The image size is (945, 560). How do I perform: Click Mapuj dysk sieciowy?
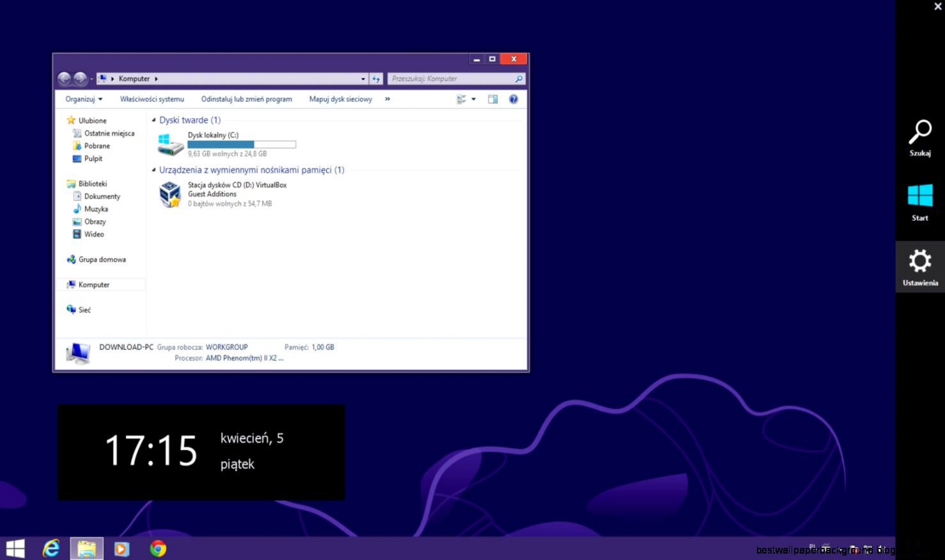[x=341, y=99]
